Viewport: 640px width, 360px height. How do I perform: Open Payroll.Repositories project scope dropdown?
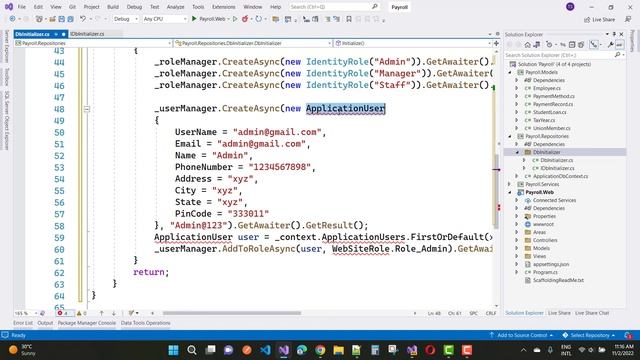pos(93,43)
